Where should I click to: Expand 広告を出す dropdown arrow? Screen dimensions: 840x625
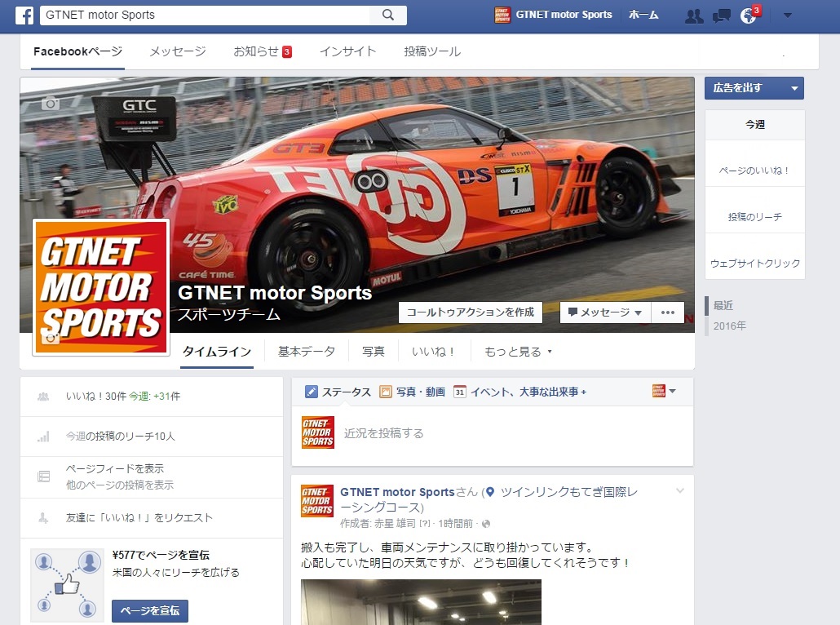pos(794,88)
